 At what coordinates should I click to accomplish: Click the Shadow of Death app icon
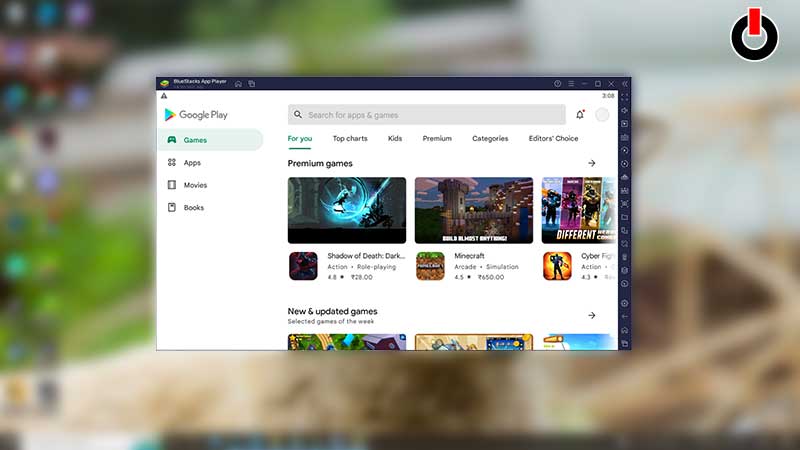(303, 266)
